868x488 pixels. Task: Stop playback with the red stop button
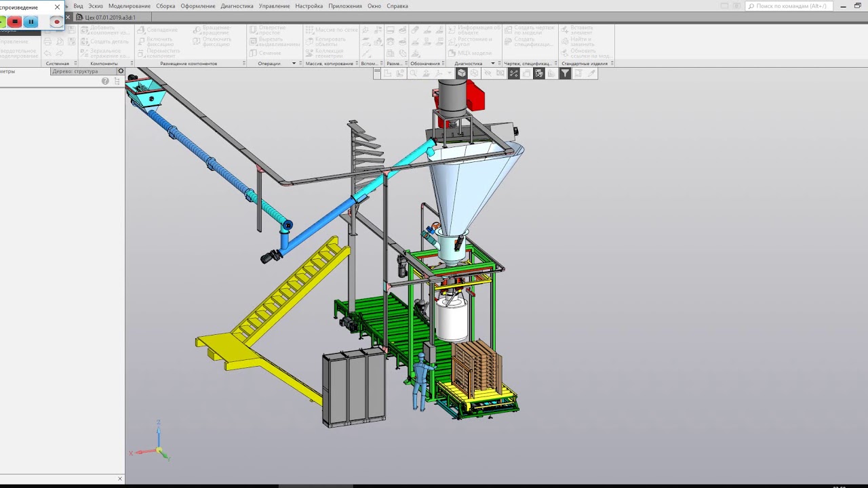[x=15, y=22]
